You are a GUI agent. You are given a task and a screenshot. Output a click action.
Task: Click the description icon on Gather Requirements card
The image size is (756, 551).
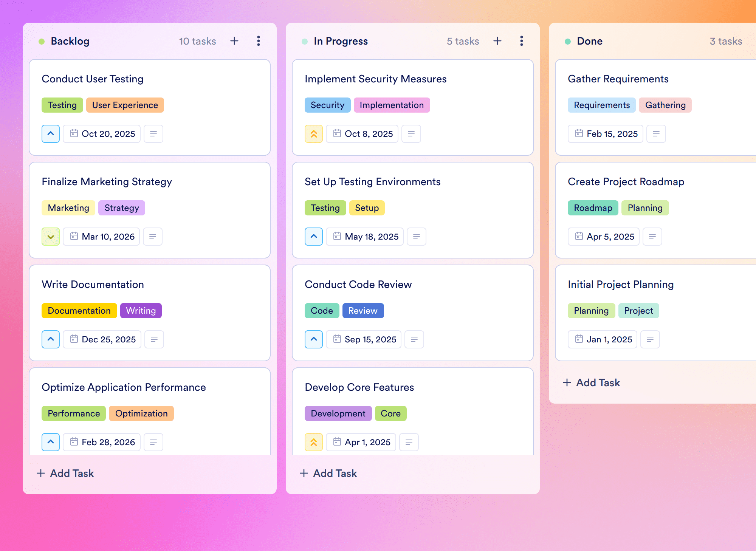coord(656,134)
